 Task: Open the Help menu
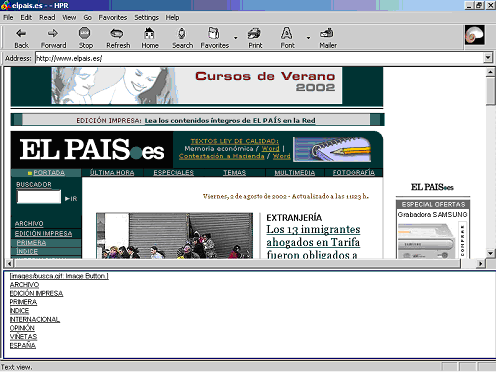[x=172, y=17]
